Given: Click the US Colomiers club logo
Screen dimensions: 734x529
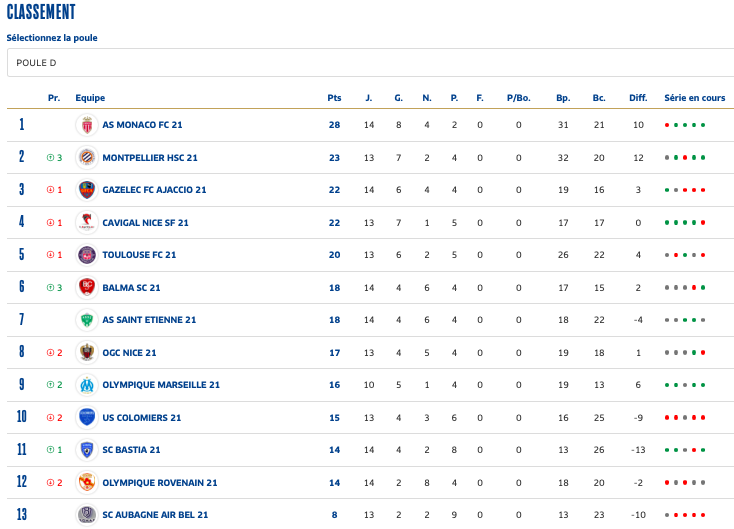Looking at the screenshot, I should coord(87,418).
